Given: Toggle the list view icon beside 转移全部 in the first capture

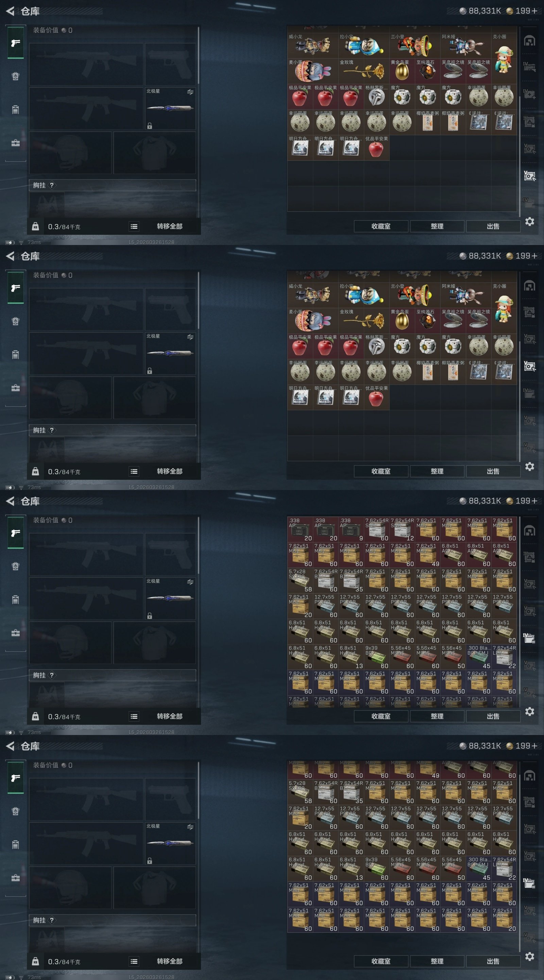Looking at the screenshot, I should click(x=134, y=226).
